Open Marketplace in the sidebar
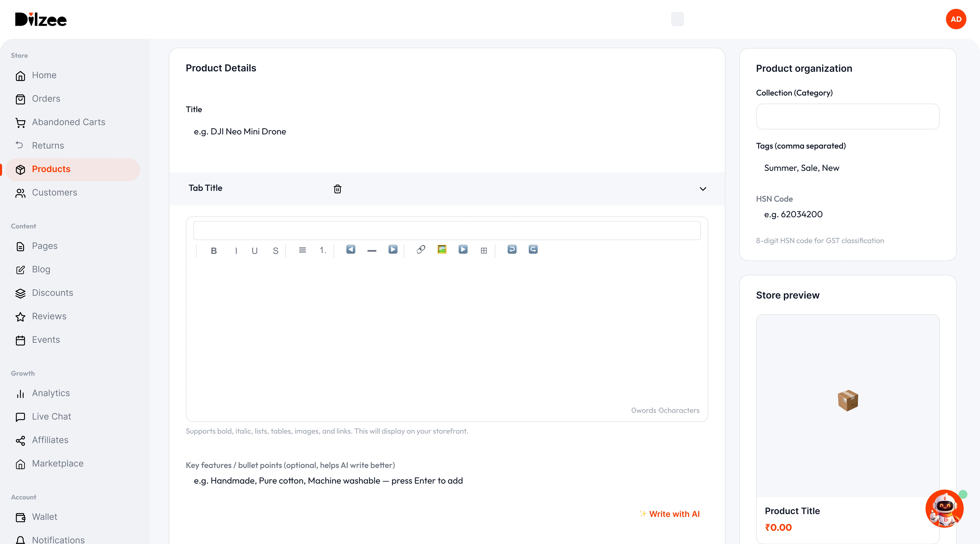Image resolution: width=980 pixels, height=544 pixels. pyautogui.click(x=73, y=464)
